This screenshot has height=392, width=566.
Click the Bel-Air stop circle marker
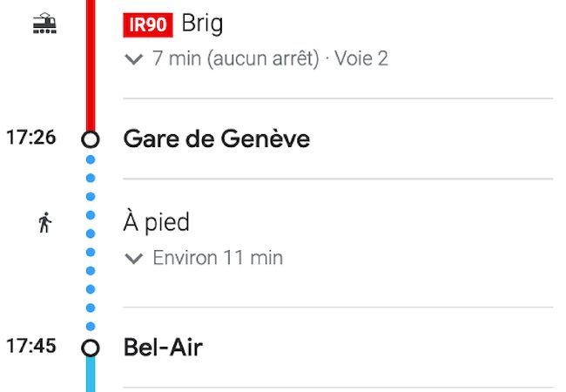coord(91,348)
